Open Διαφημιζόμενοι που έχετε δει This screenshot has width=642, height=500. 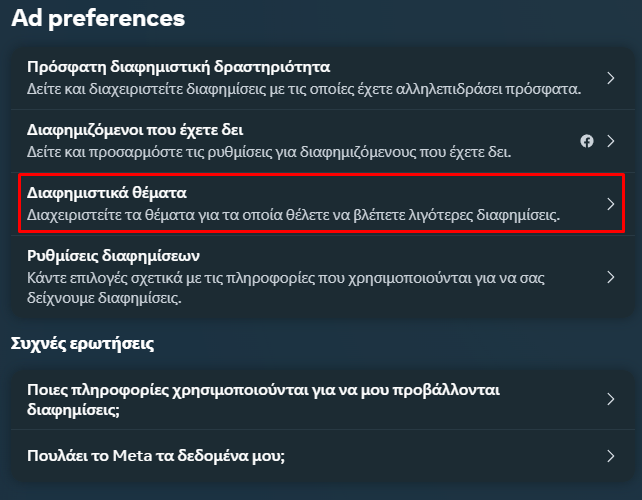click(x=322, y=141)
